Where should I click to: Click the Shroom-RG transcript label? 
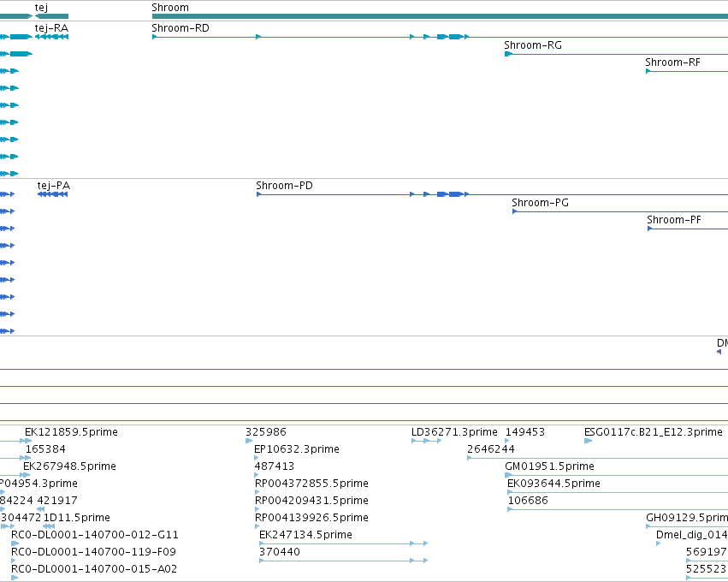pyautogui.click(x=533, y=45)
